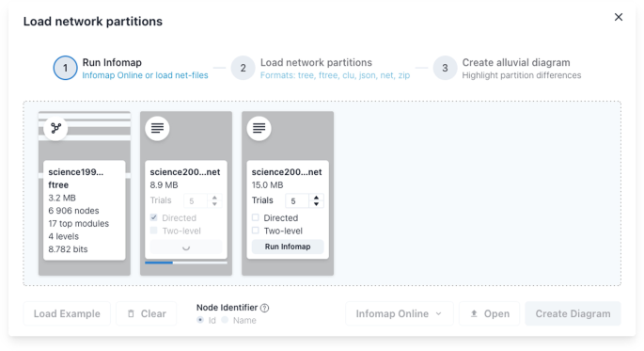Click the '15.0 MB' file size text
644x351 pixels.
267,185
